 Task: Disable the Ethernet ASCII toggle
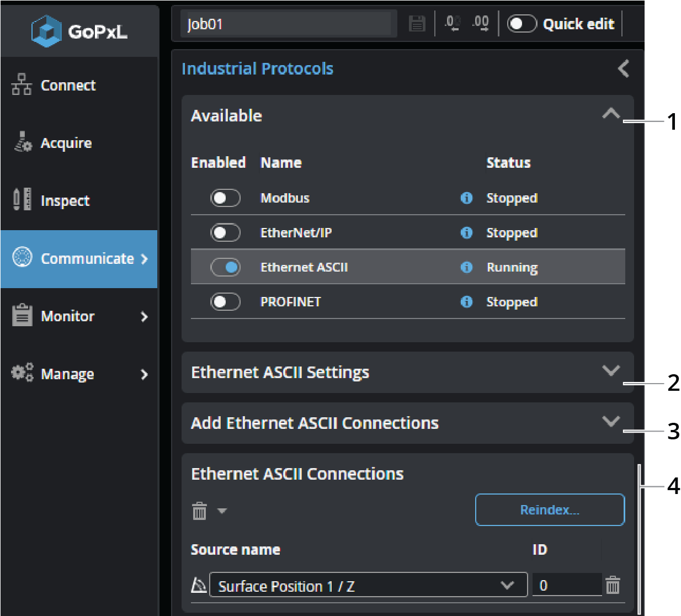pyautogui.click(x=225, y=267)
